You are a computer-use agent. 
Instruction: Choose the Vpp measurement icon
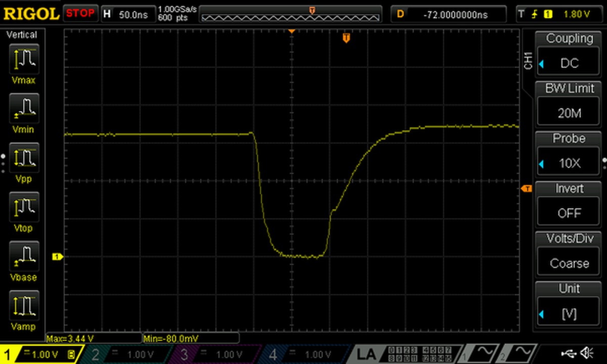tap(24, 158)
